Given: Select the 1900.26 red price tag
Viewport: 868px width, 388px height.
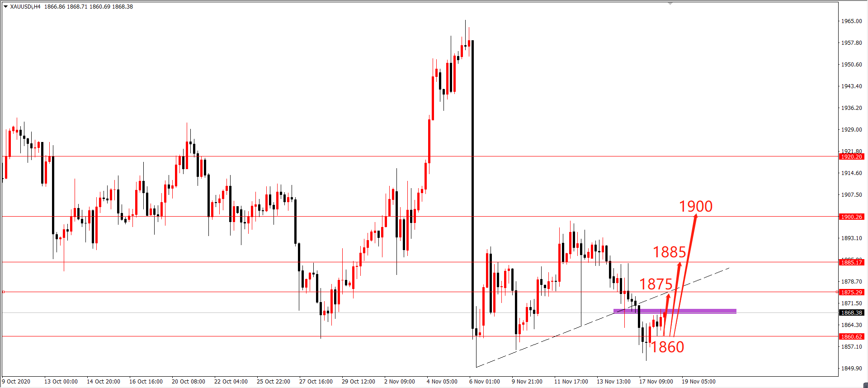Looking at the screenshot, I should (852, 217).
